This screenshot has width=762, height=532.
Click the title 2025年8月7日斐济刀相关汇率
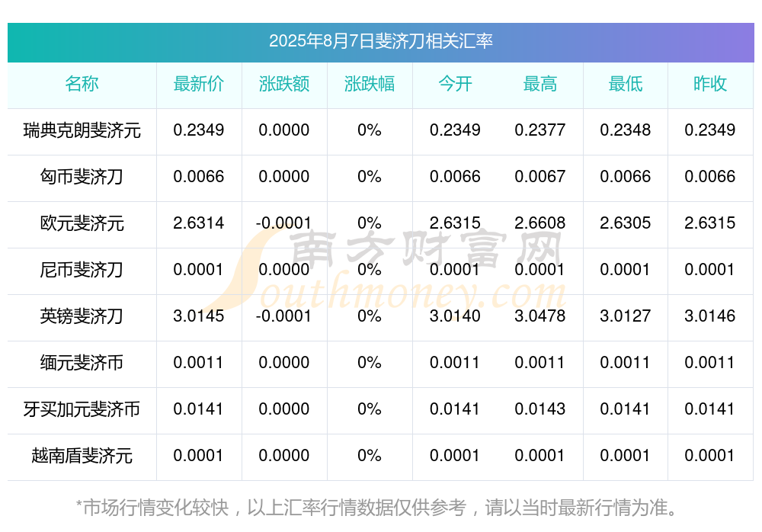click(380, 41)
